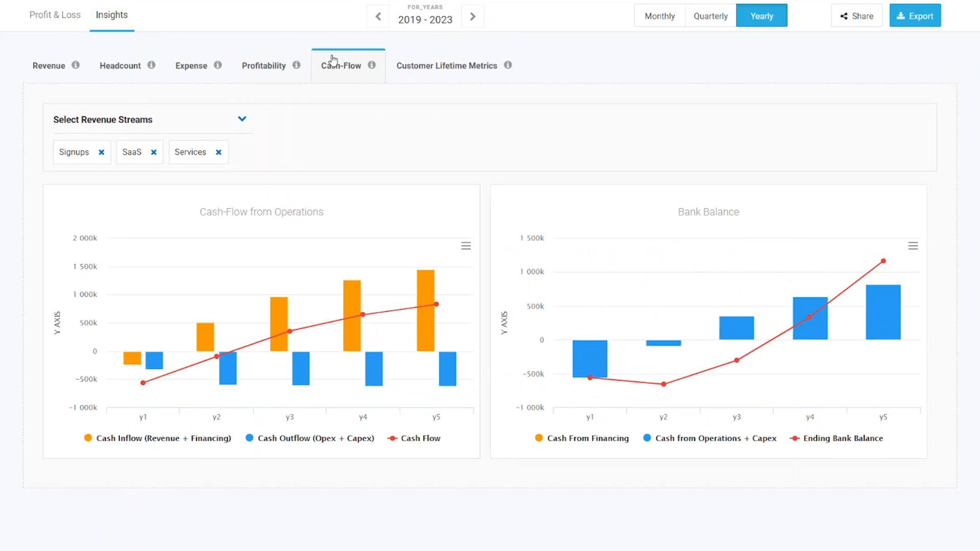Remove the Signups revenue stream tag

[x=102, y=152]
